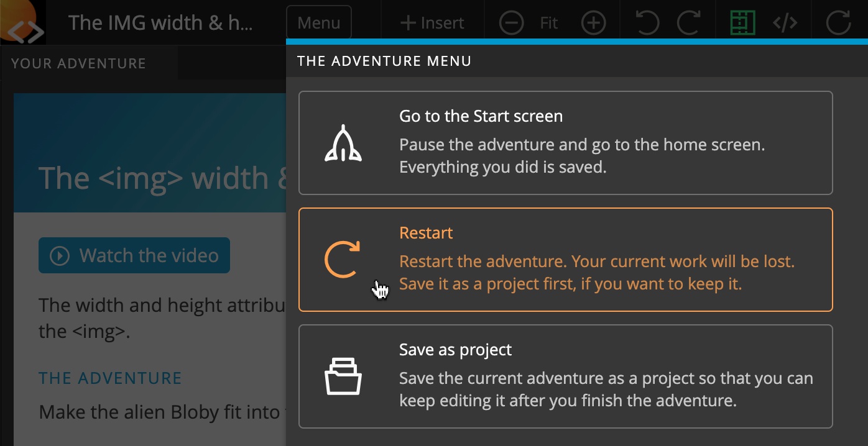Click the reload icon in the toolbar
This screenshot has width=868, height=446.
coord(838,24)
